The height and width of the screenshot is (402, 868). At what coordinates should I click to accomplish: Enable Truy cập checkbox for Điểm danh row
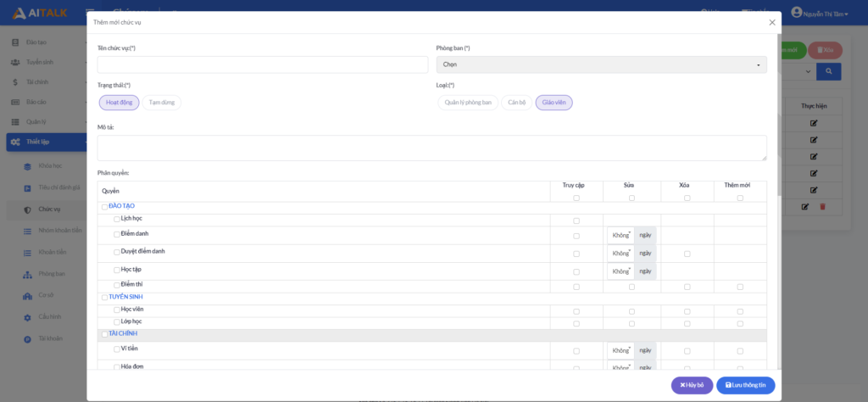tap(576, 235)
